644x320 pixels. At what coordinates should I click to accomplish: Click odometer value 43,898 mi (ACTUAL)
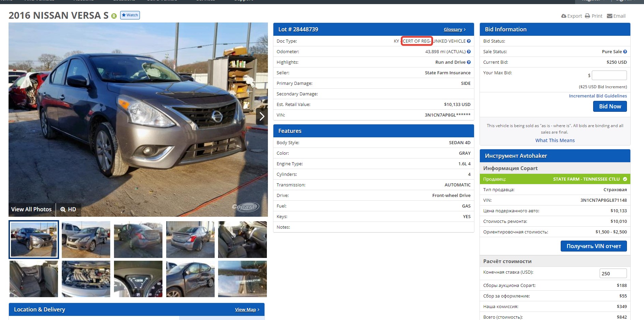coord(445,51)
